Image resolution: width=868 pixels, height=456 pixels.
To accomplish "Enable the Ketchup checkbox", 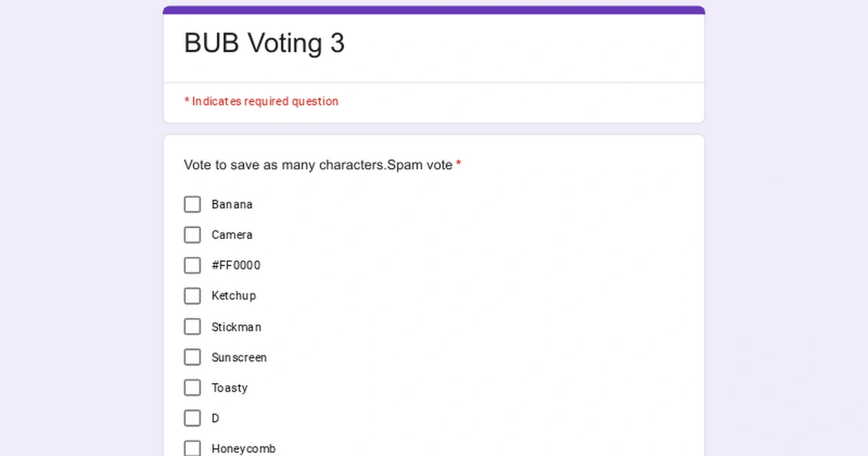I will tap(192, 296).
